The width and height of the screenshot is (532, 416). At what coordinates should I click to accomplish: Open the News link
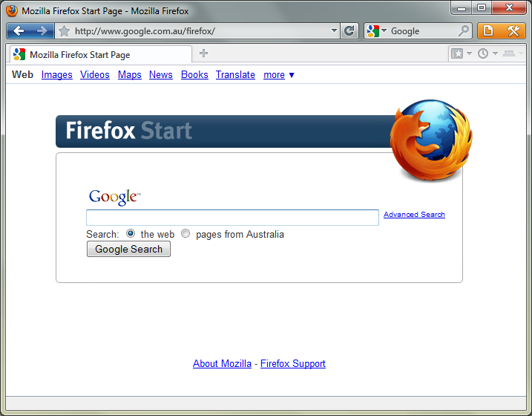pyautogui.click(x=161, y=75)
